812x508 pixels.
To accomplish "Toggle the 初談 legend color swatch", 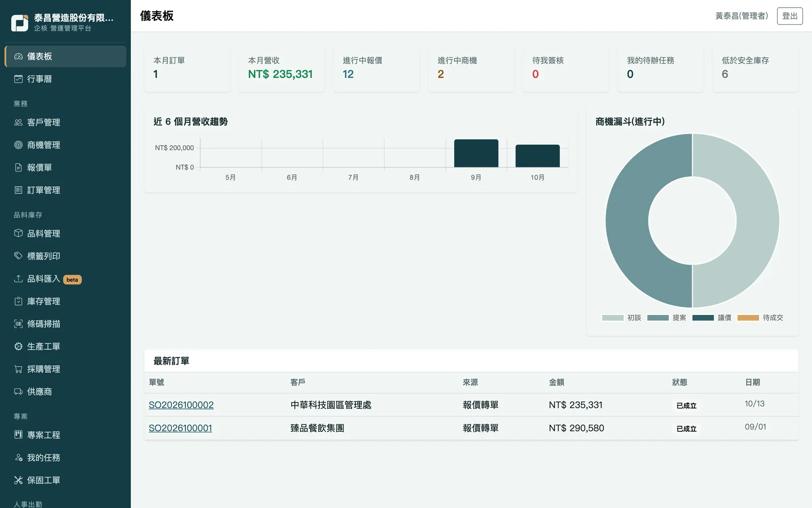I will coord(613,318).
